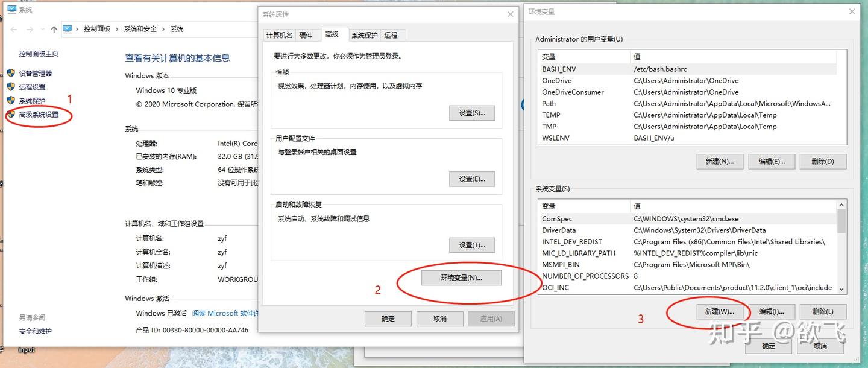The height and width of the screenshot is (368, 868).
Task: Click 启动和故障恢复 设置(T) button
Action: point(472,245)
